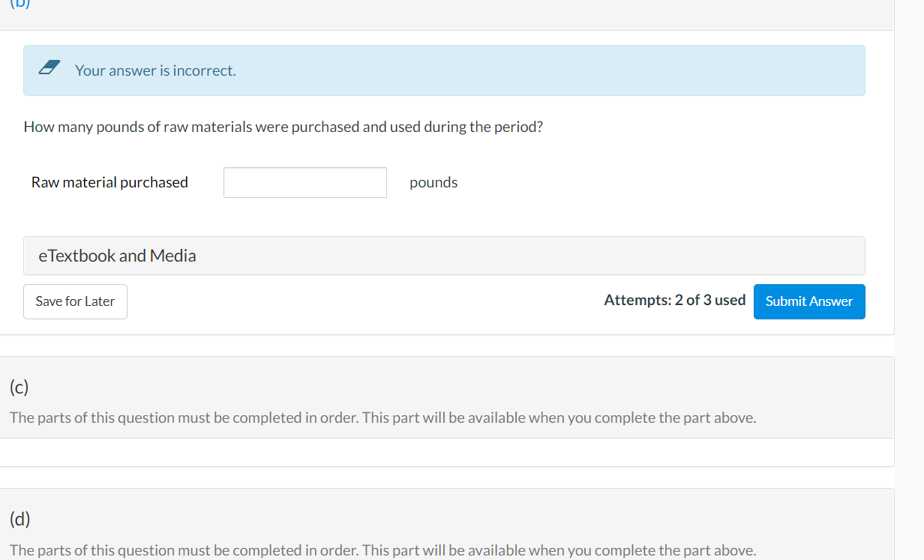Click the 'Your answer is incorrect.' message
924x560 pixels.
click(x=155, y=70)
